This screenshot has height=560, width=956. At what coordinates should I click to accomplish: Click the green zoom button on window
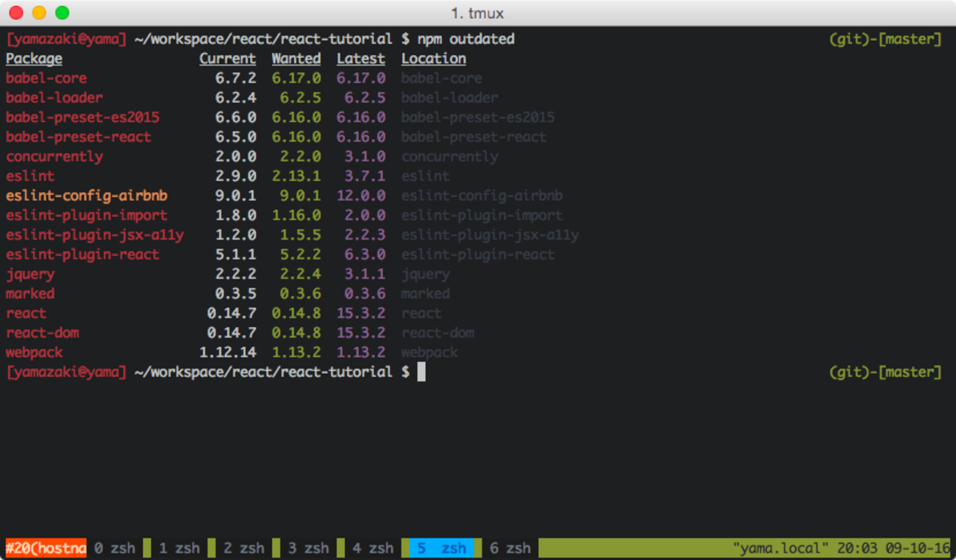(63, 12)
